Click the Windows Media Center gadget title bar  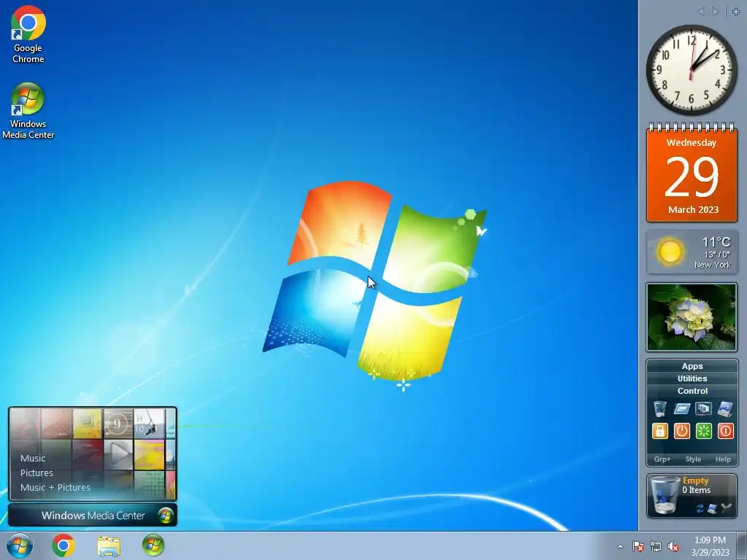click(x=93, y=516)
